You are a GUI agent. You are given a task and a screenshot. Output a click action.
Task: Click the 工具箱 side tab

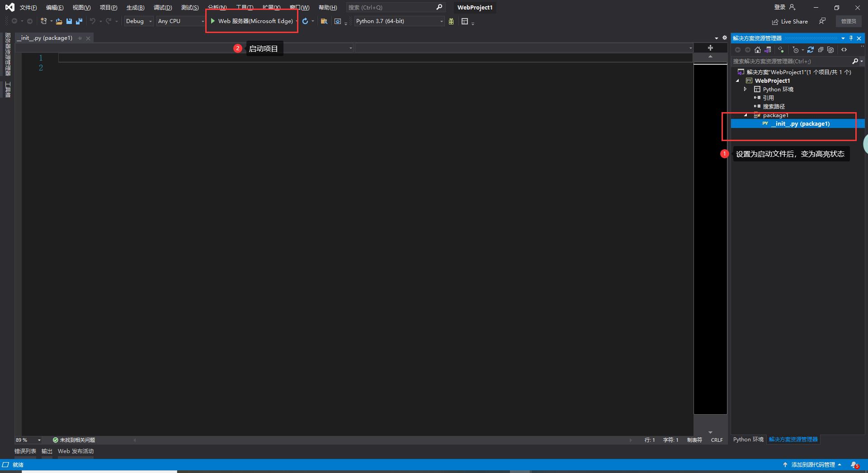[x=8, y=90]
